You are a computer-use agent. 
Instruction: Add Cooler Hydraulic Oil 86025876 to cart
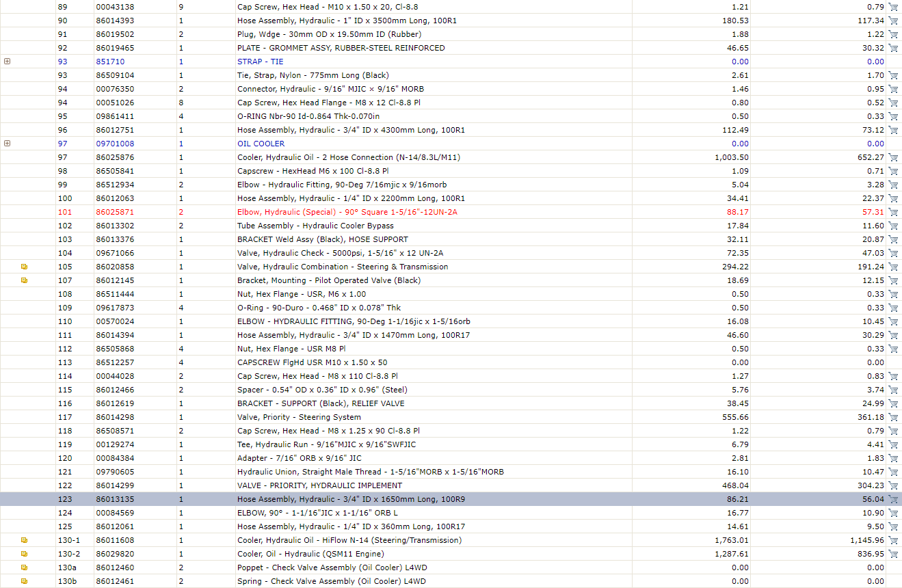[x=893, y=157]
